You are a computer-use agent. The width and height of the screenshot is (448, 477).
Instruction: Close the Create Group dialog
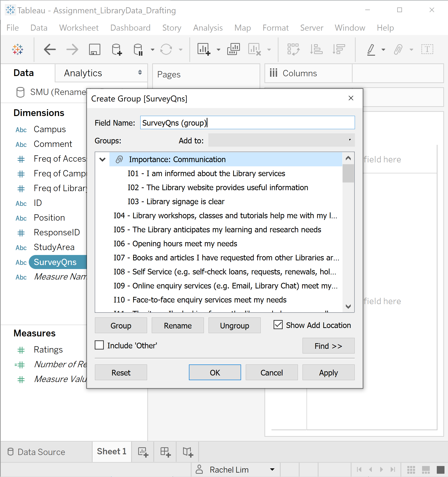tap(351, 98)
